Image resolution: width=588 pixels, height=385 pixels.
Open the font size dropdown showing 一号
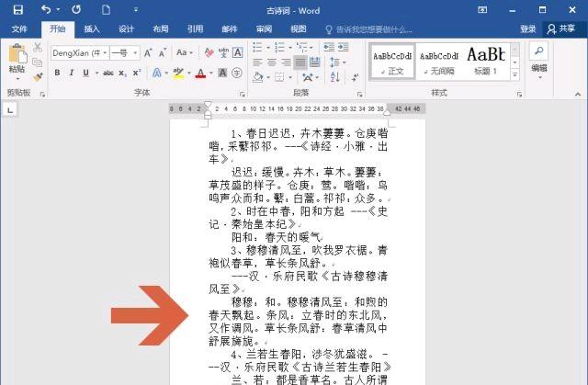135,53
